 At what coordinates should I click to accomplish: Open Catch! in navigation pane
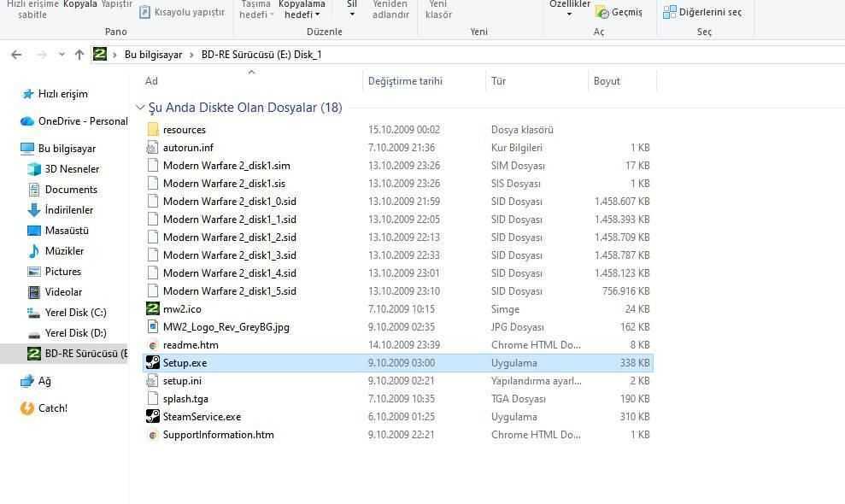pos(52,408)
